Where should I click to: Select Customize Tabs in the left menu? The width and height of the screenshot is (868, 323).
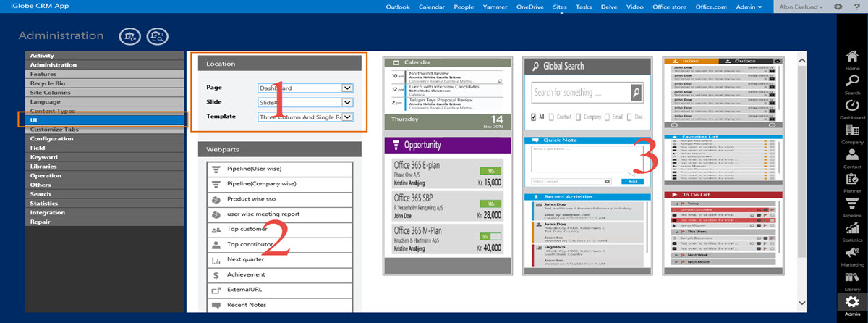tap(105, 130)
